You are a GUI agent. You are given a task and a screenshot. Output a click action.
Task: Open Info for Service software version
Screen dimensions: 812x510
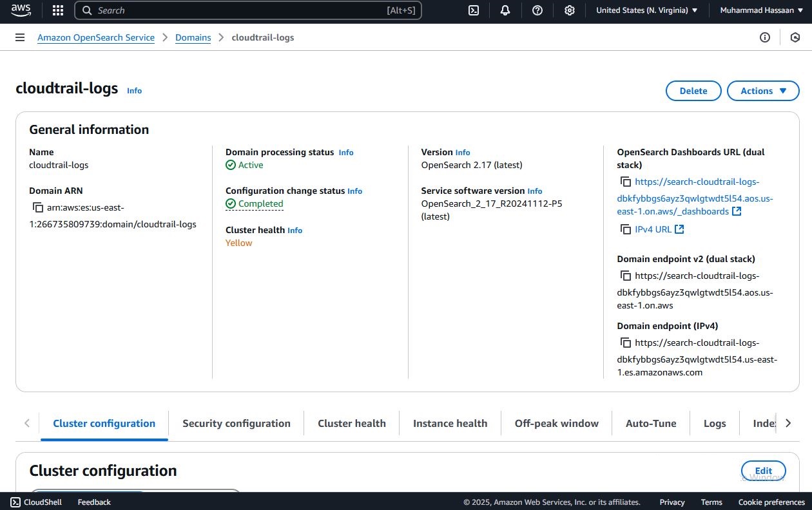pos(535,191)
